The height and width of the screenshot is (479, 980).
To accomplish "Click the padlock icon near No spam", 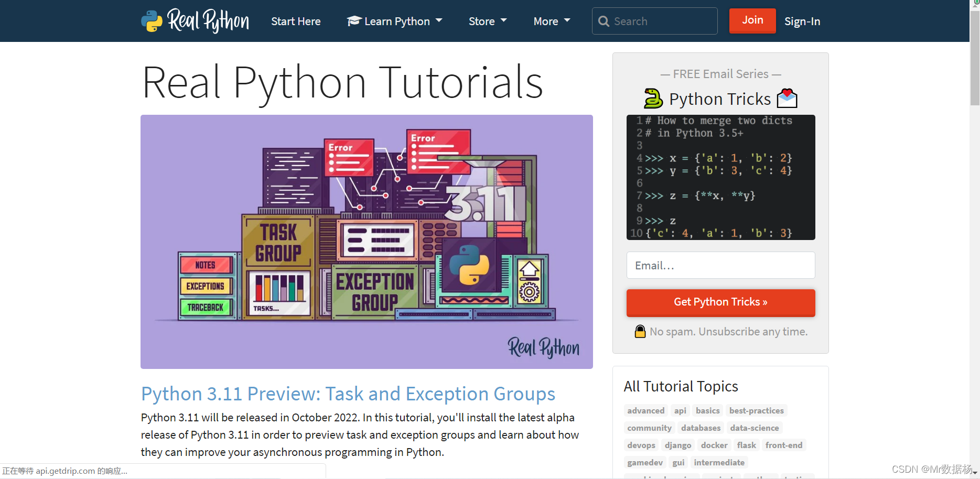I will [640, 332].
